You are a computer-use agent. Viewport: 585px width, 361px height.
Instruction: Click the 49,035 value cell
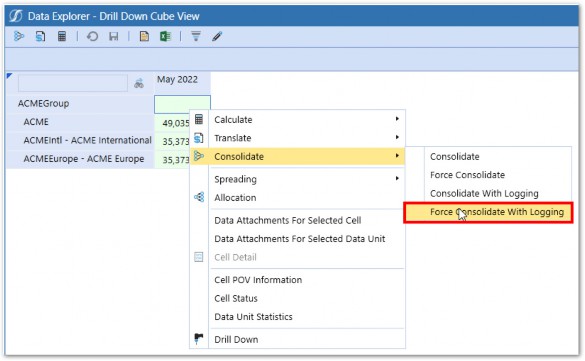pos(172,123)
